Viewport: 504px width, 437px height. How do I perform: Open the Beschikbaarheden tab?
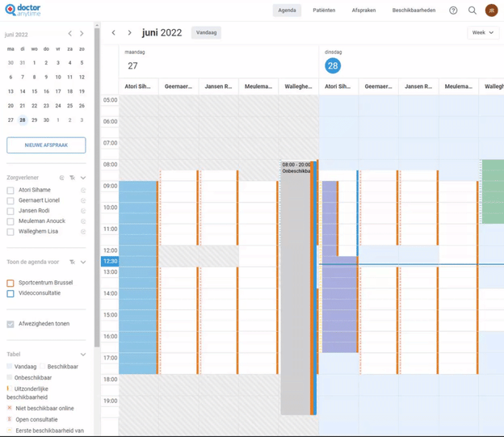(414, 11)
